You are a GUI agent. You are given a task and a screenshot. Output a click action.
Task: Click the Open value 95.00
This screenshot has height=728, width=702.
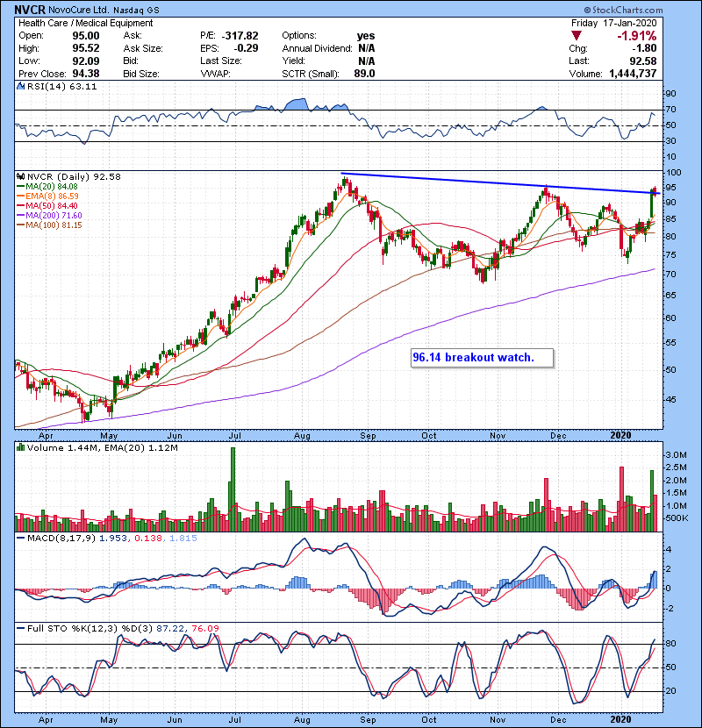tap(85, 36)
